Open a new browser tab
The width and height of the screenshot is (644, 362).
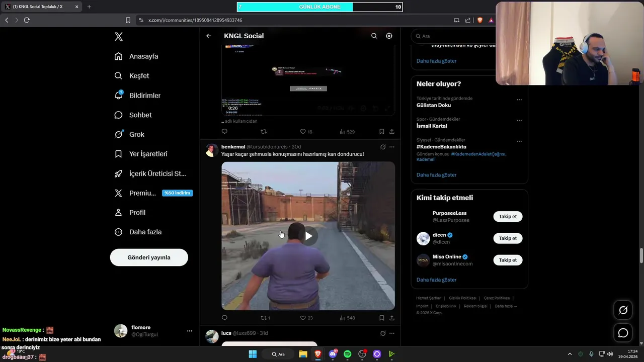point(89,7)
